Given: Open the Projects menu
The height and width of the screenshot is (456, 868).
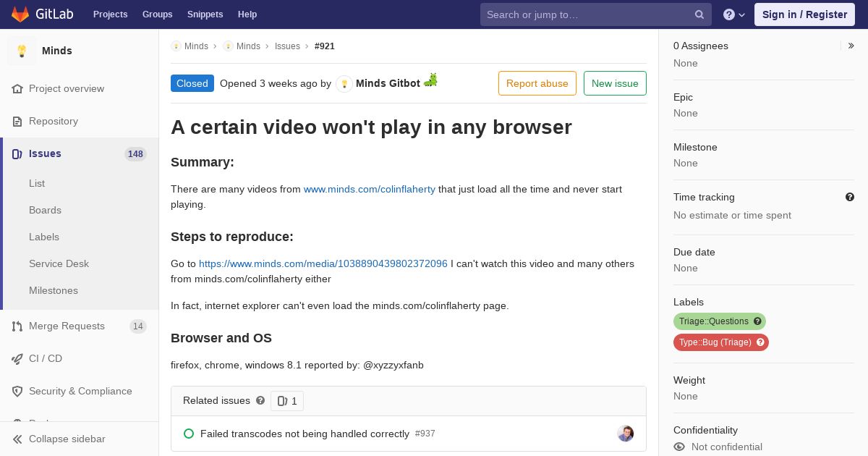Looking at the screenshot, I should (x=110, y=14).
